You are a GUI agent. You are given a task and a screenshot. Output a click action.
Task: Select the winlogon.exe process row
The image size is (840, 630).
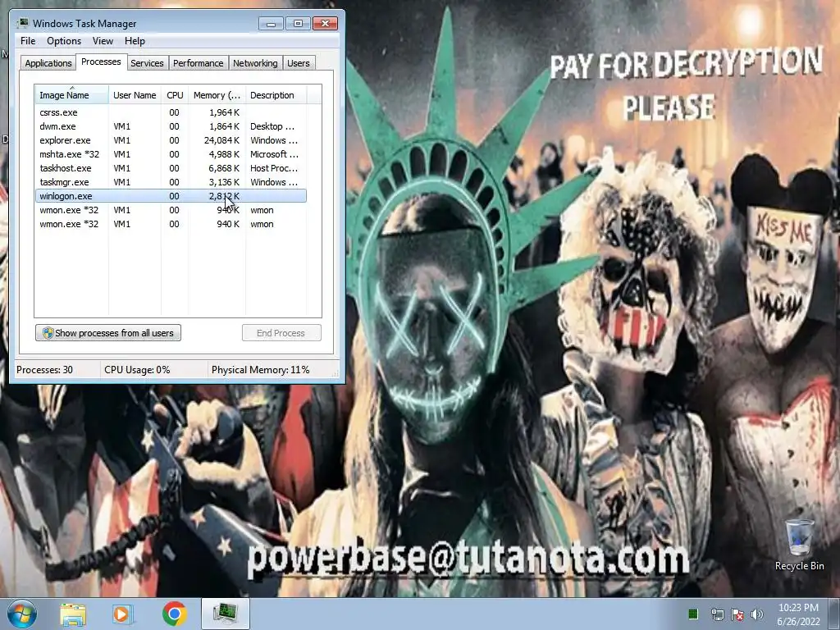click(x=171, y=196)
